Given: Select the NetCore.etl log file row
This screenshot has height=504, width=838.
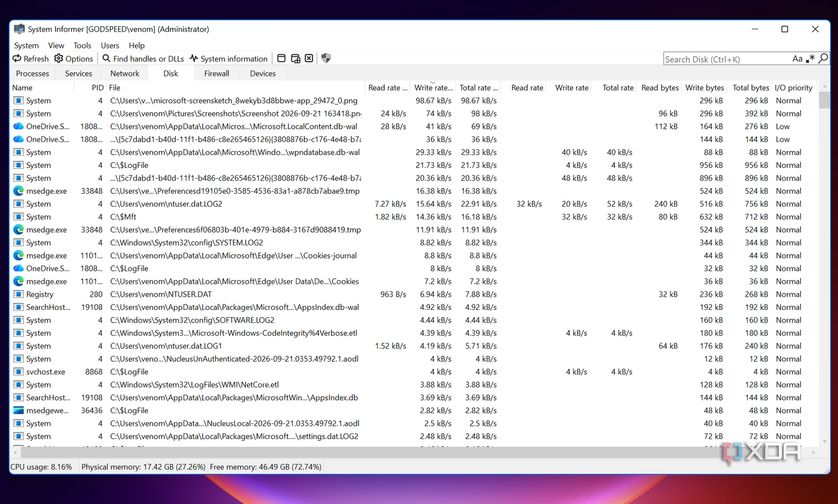Looking at the screenshot, I should (414, 385).
